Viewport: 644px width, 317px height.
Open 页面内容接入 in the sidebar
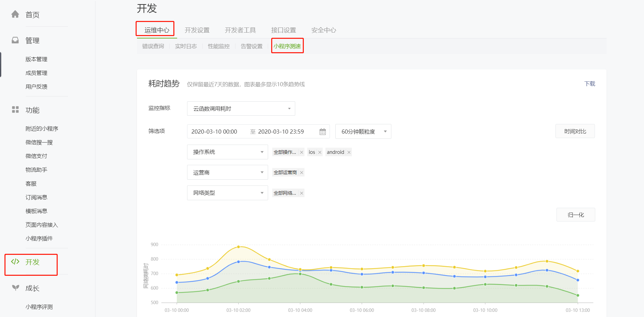pyautogui.click(x=42, y=225)
